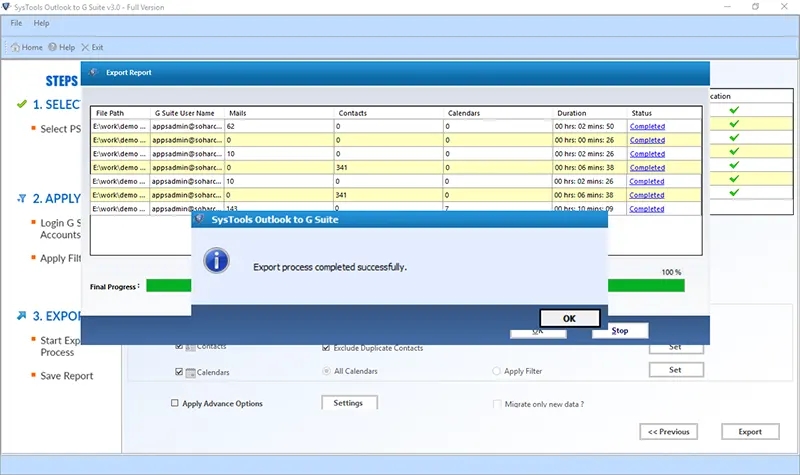The width and height of the screenshot is (800, 475).
Task: Open Completed link for first 341 contacts row
Action: tap(647, 167)
